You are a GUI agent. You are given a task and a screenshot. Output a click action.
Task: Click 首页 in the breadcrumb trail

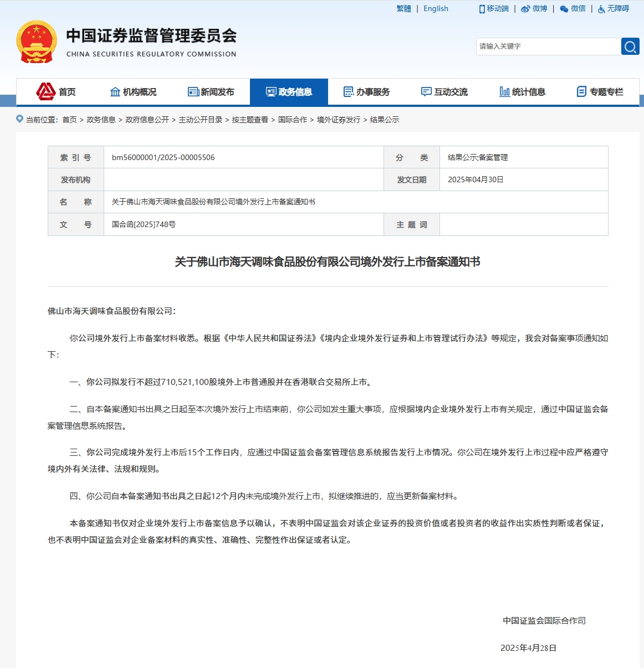point(70,120)
